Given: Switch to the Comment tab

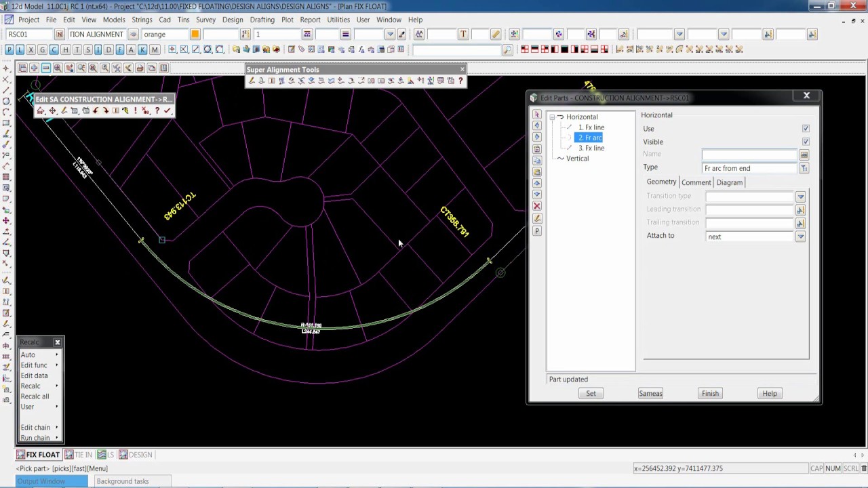Looking at the screenshot, I should pyautogui.click(x=696, y=182).
